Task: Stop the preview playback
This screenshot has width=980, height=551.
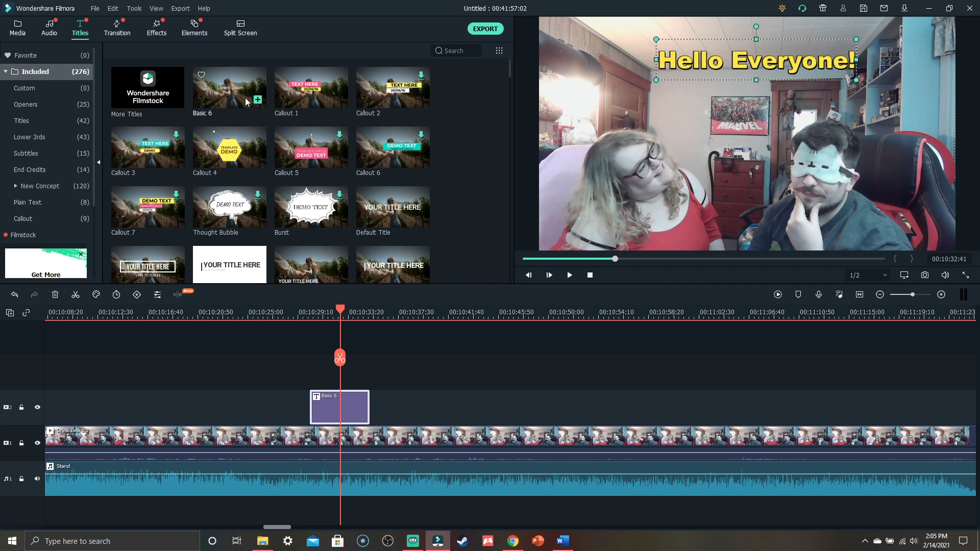Action: pyautogui.click(x=590, y=275)
